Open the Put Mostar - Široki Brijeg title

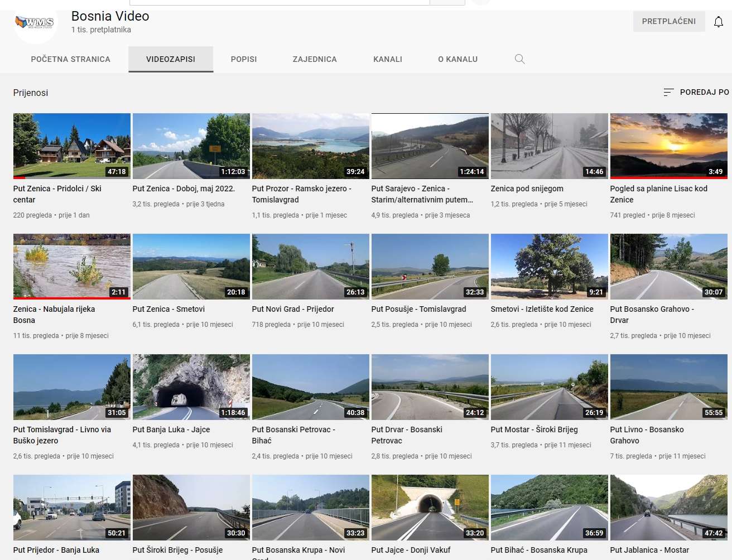pos(534,429)
